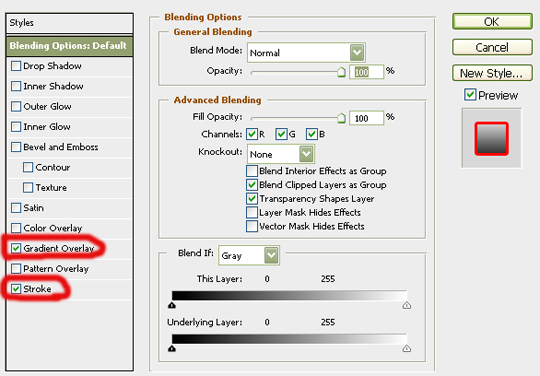
Task: Click the OK button
Action: (x=492, y=22)
